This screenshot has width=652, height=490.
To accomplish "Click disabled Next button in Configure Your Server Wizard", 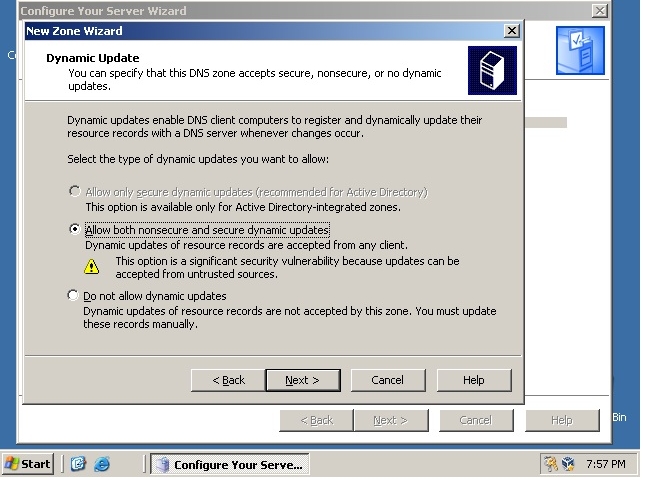I will point(391,421).
